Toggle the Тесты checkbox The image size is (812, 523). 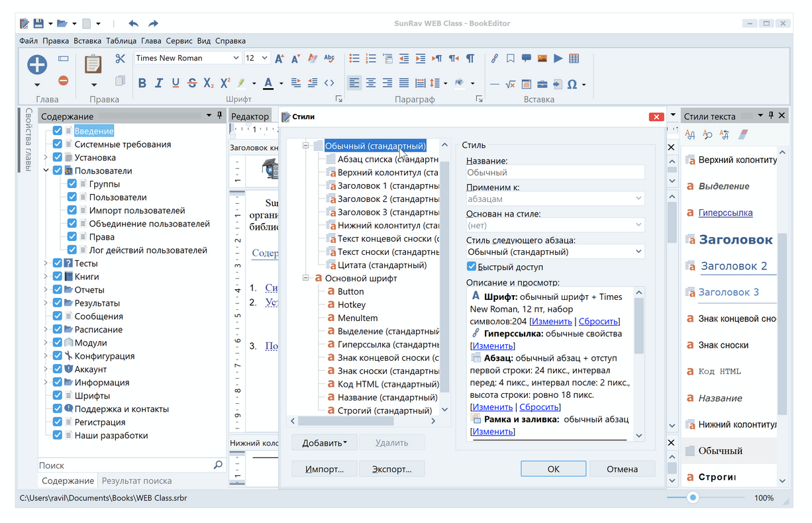tap(58, 263)
